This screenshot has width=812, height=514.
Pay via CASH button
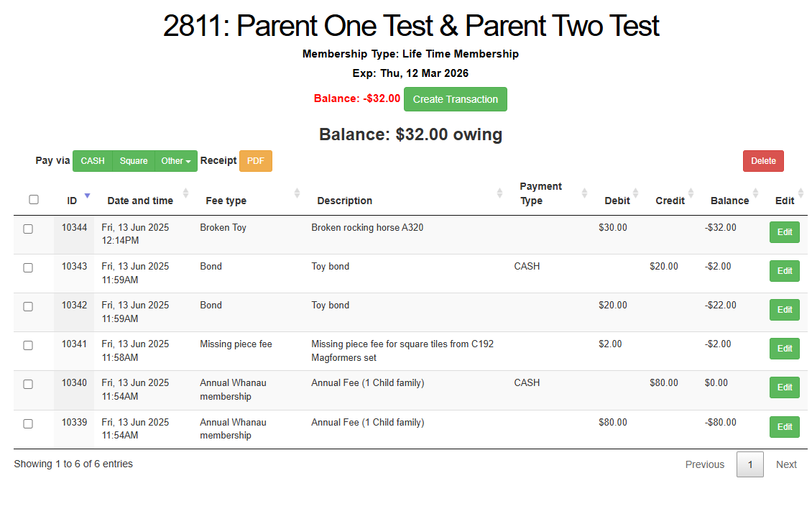(x=93, y=161)
